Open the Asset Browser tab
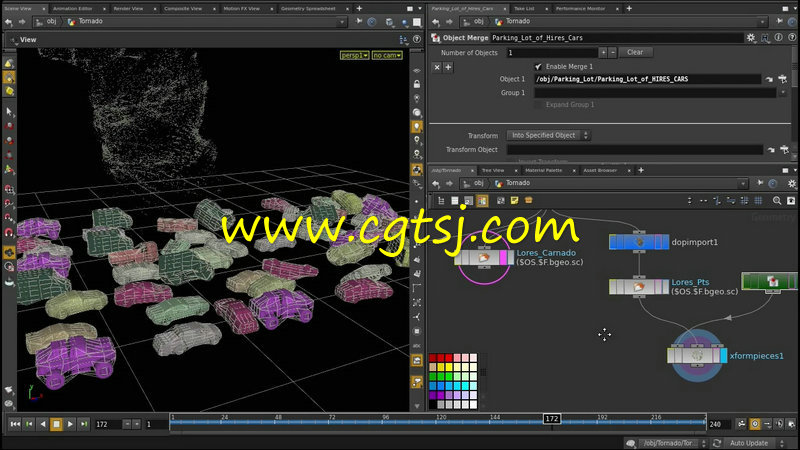The width and height of the screenshot is (800, 450). tap(600, 170)
